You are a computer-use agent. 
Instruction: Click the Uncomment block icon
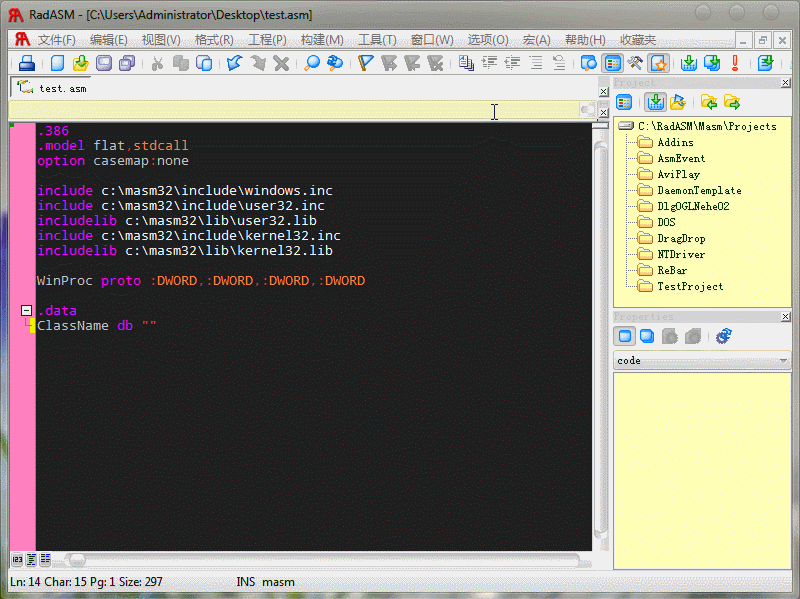[x=559, y=63]
